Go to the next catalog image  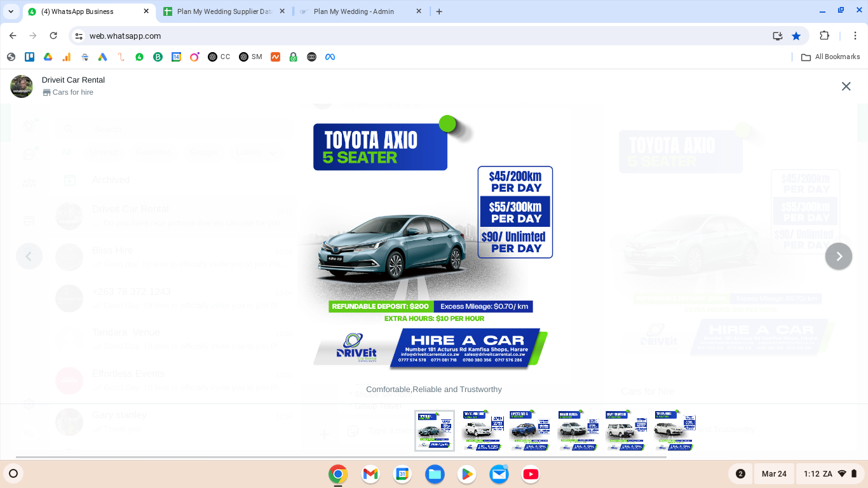click(x=838, y=256)
